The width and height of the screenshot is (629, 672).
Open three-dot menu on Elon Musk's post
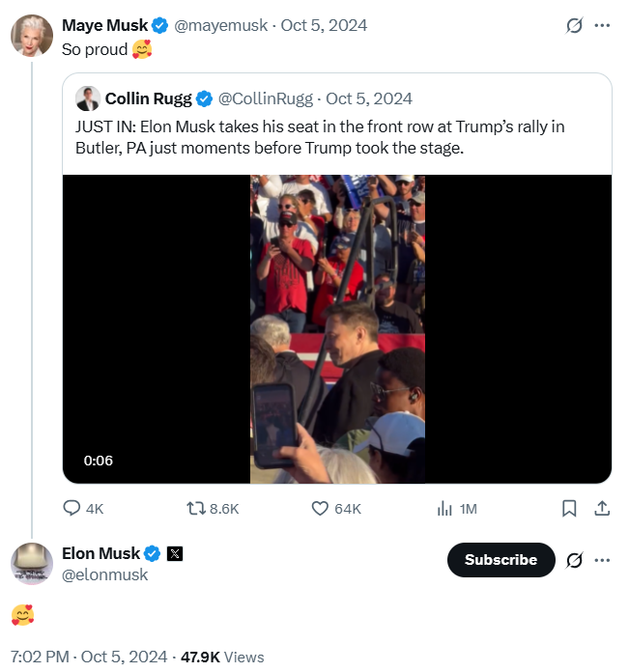pos(602,560)
